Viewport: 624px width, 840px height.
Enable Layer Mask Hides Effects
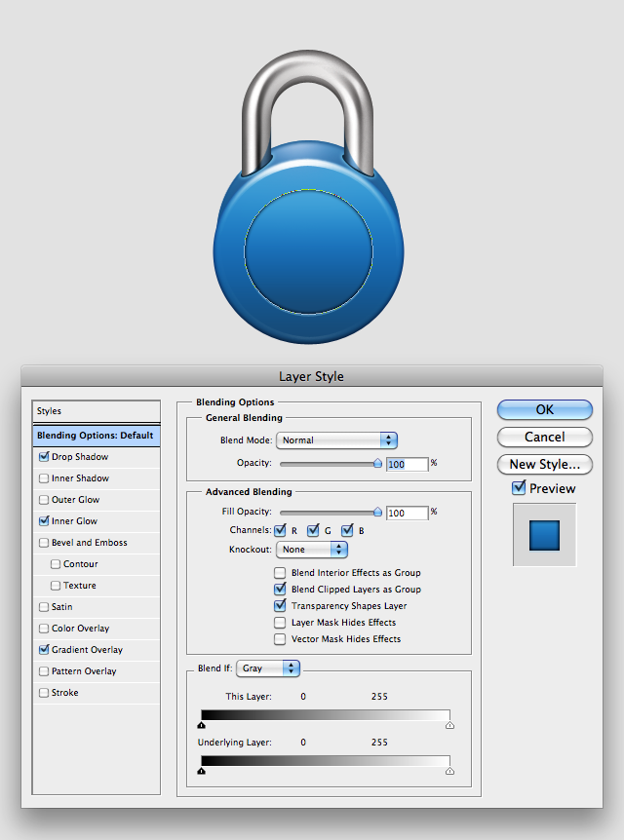click(x=280, y=623)
